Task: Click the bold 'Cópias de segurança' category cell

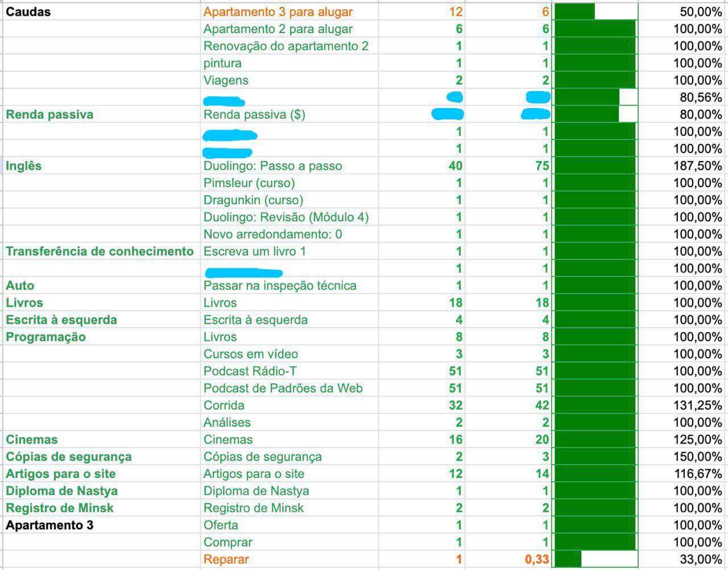Action: point(101,456)
